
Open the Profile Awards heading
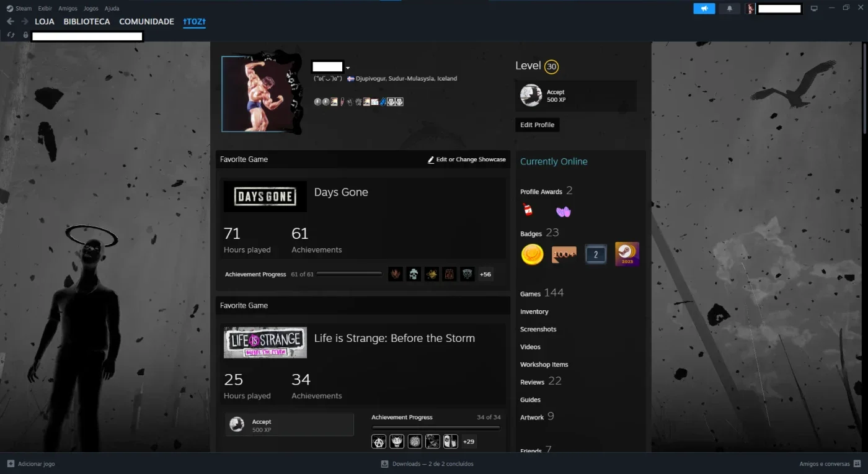coord(541,192)
